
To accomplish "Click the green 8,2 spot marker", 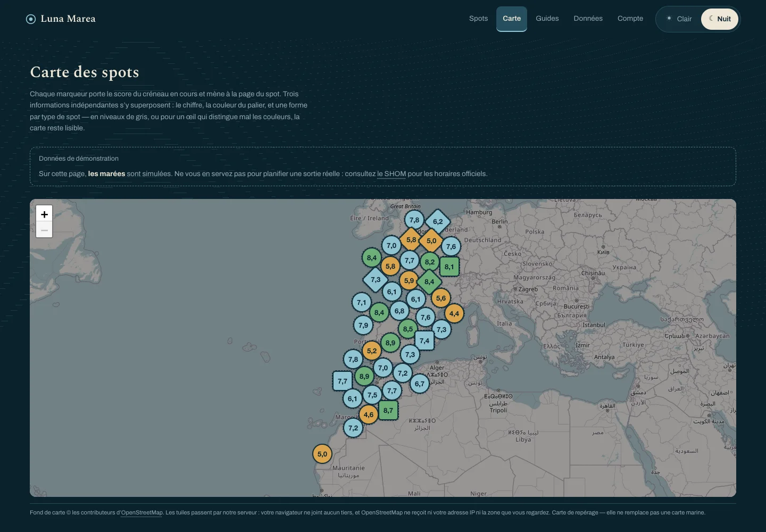I will pos(430,262).
